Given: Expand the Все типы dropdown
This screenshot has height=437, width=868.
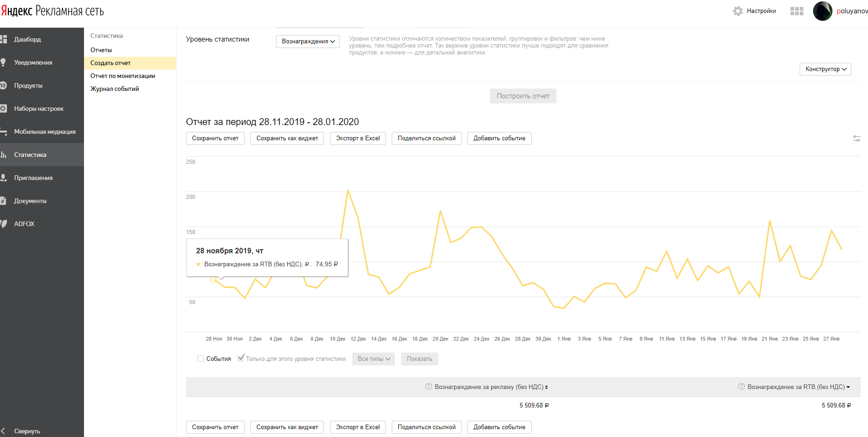Looking at the screenshot, I should pos(373,359).
